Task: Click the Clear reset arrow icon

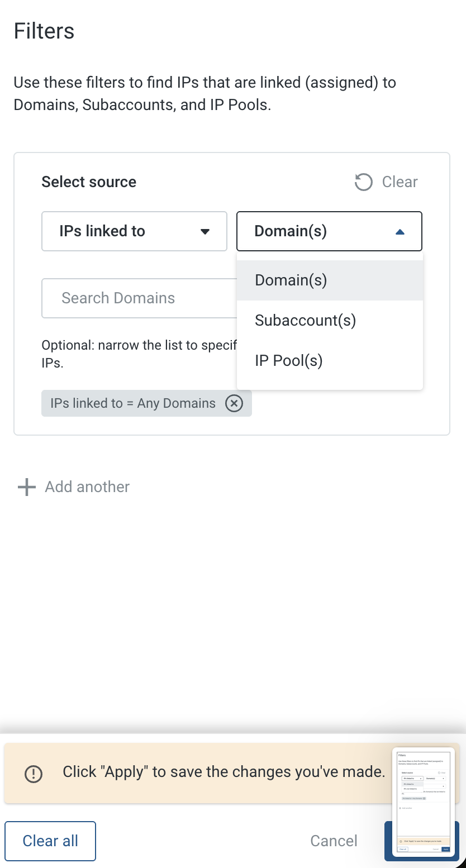Action: [x=364, y=182]
